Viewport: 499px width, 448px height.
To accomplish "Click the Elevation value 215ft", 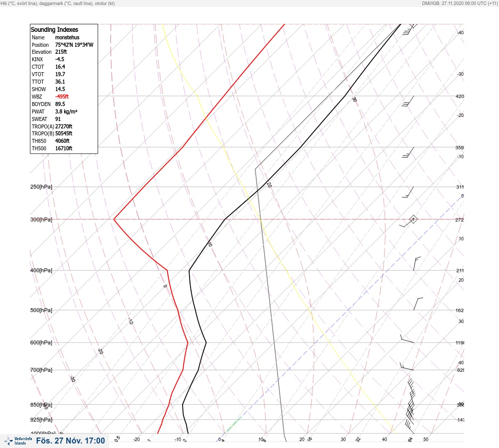I will (61, 52).
